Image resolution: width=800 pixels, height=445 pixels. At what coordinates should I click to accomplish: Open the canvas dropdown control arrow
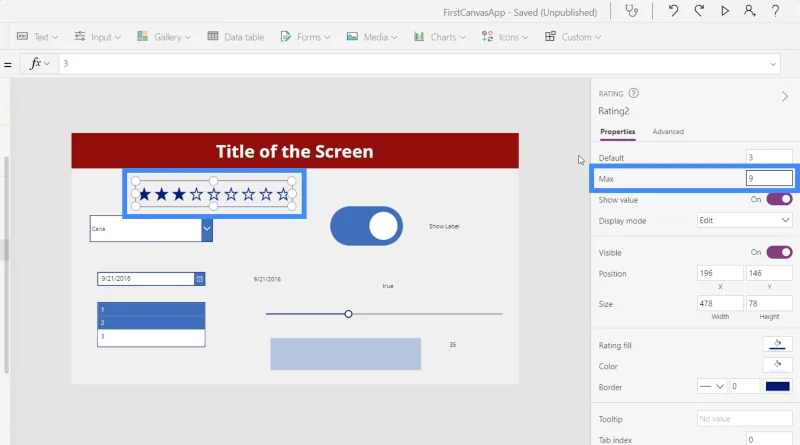tap(207, 229)
